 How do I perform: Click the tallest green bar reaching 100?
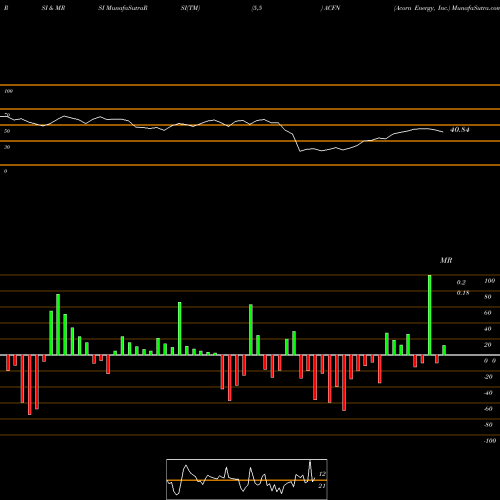coord(429,315)
